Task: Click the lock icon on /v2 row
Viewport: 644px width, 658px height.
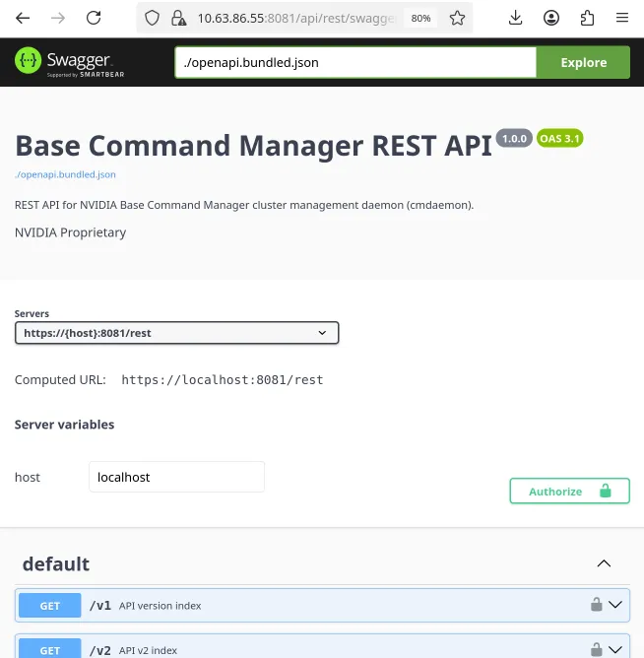Action: pyautogui.click(x=596, y=649)
